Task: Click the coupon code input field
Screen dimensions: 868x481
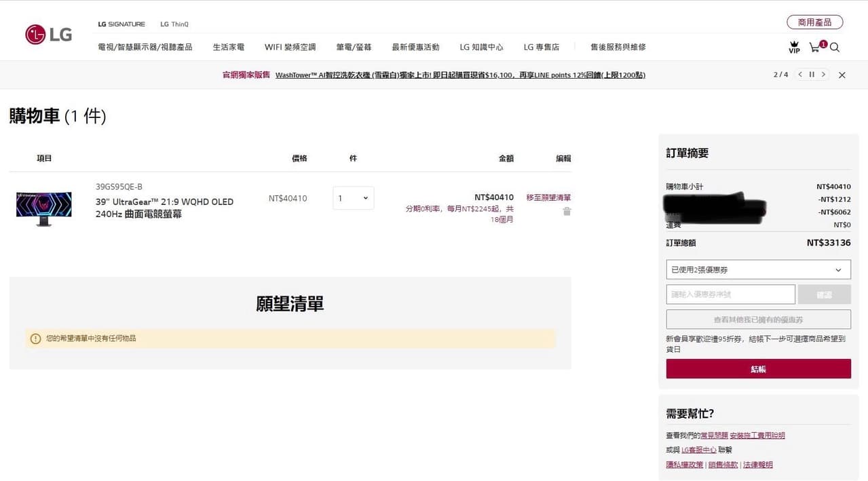Action: click(730, 294)
